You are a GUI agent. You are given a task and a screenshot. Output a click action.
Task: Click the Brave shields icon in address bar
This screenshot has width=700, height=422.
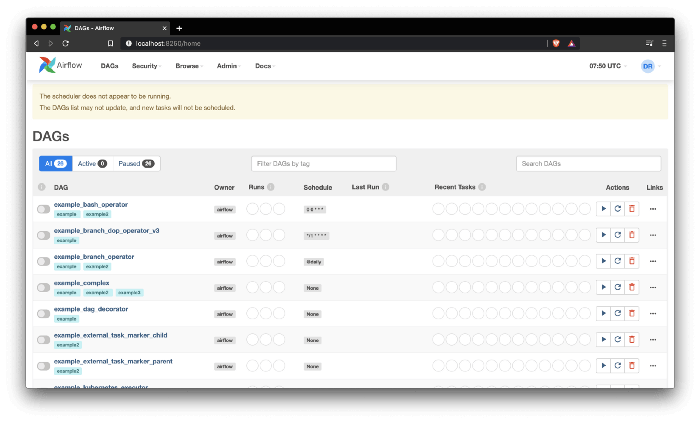tap(556, 43)
